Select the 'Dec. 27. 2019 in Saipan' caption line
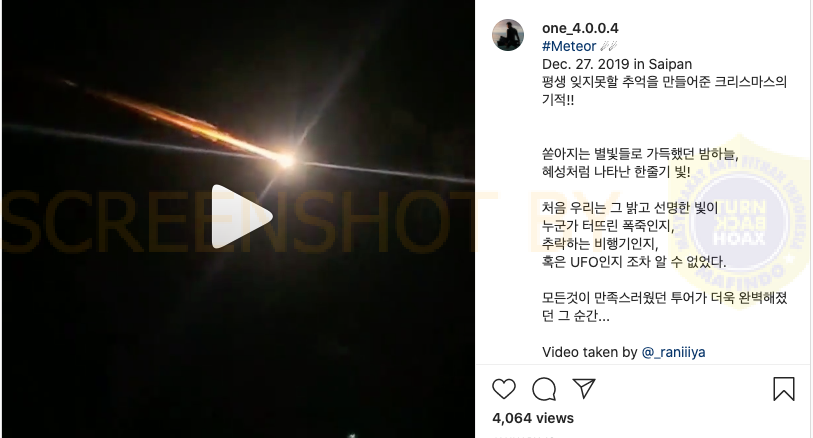The width and height of the screenshot is (813, 438). tap(616, 64)
